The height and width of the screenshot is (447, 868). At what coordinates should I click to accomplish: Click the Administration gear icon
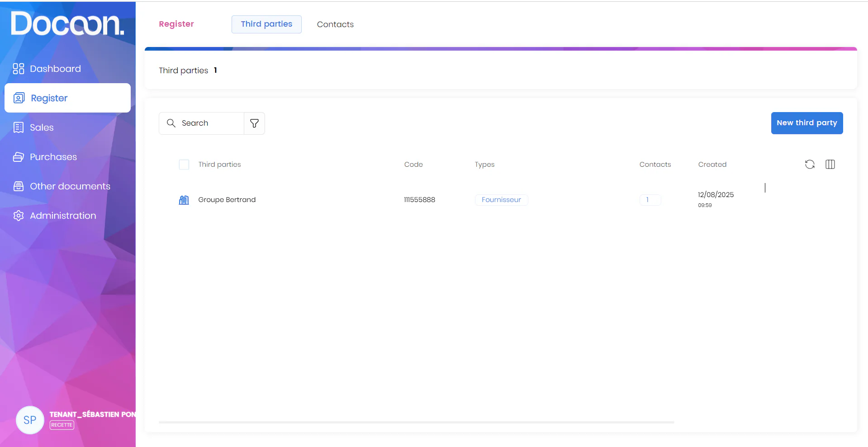coord(19,216)
